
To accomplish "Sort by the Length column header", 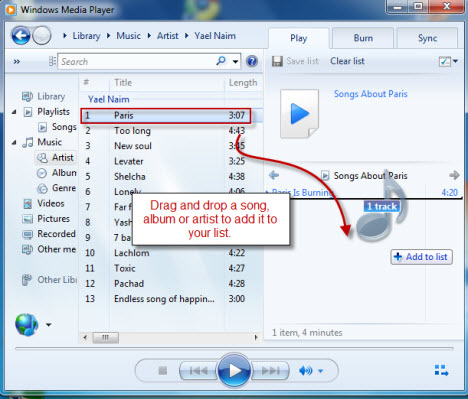I will pos(243,82).
